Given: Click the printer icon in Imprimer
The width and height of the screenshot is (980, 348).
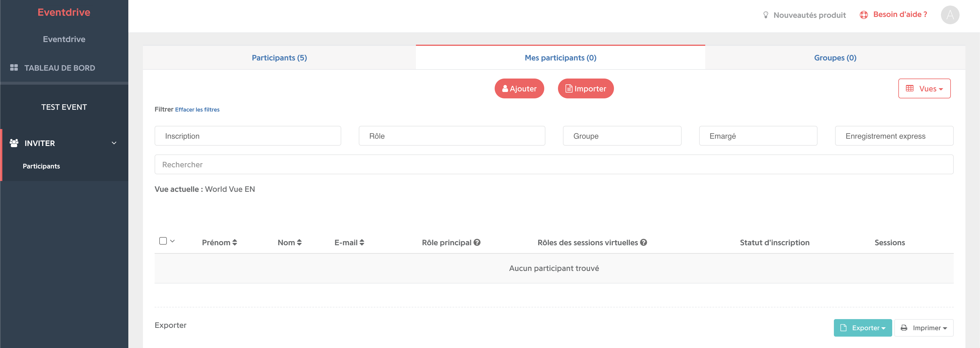Looking at the screenshot, I should 904,328.
